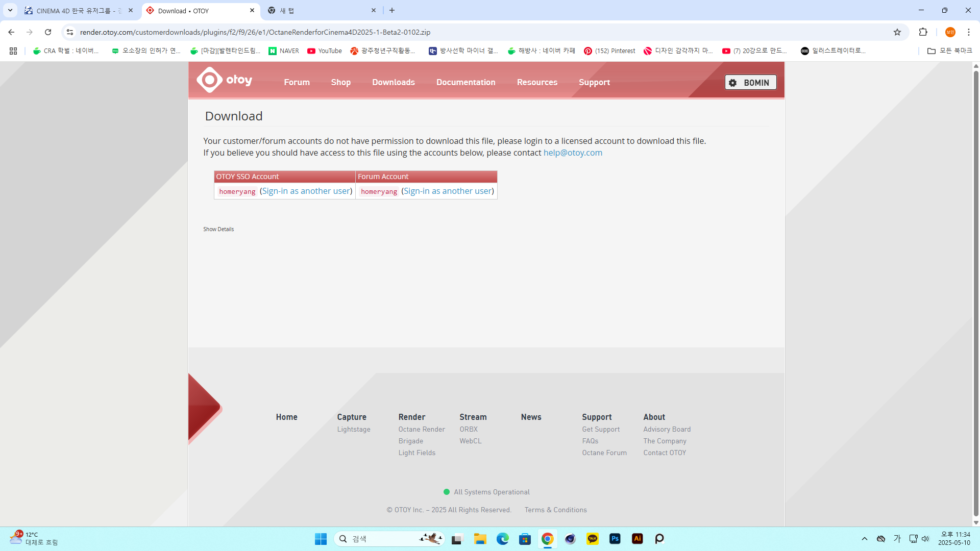Open Photoshop from taskbar
The image size is (980, 551).
point(615,539)
